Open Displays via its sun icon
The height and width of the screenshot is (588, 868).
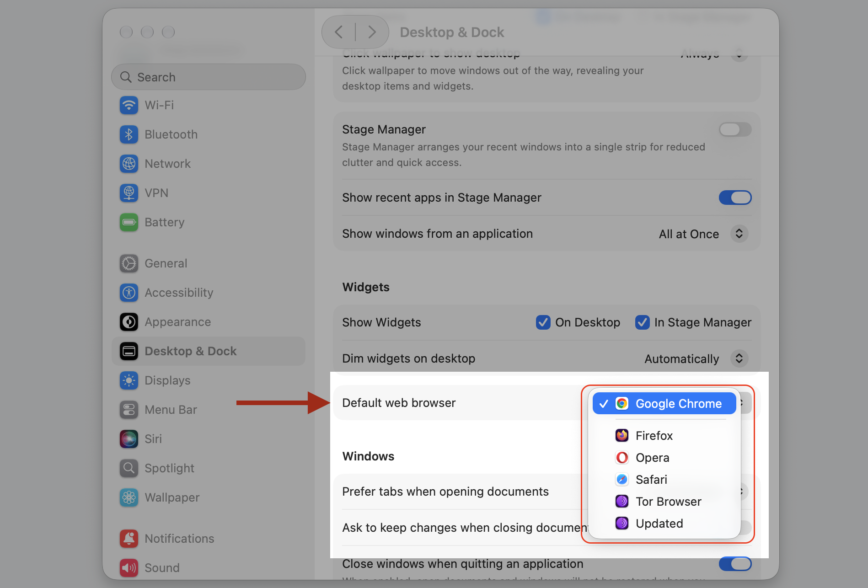coord(129,380)
